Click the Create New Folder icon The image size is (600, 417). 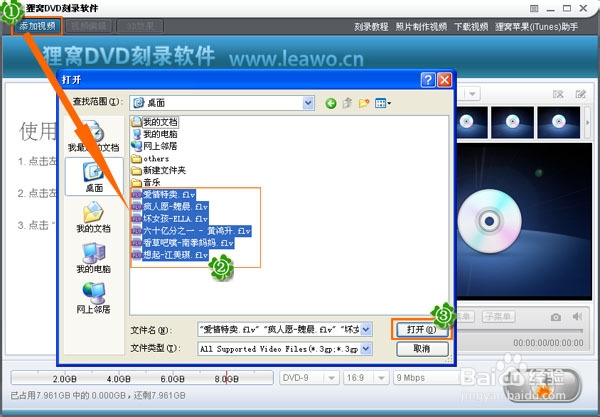(364, 103)
